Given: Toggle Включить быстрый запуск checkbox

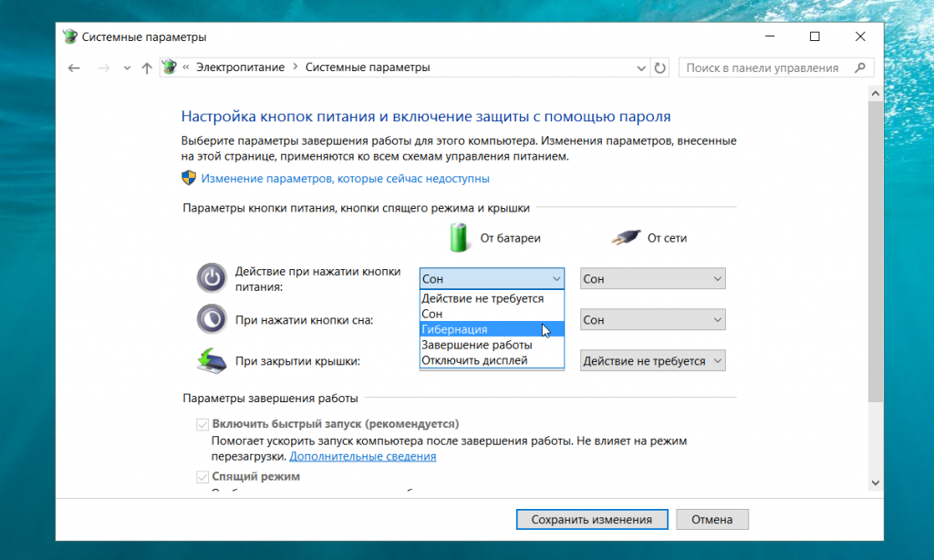Looking at the screenshot, I should [202, 424].
